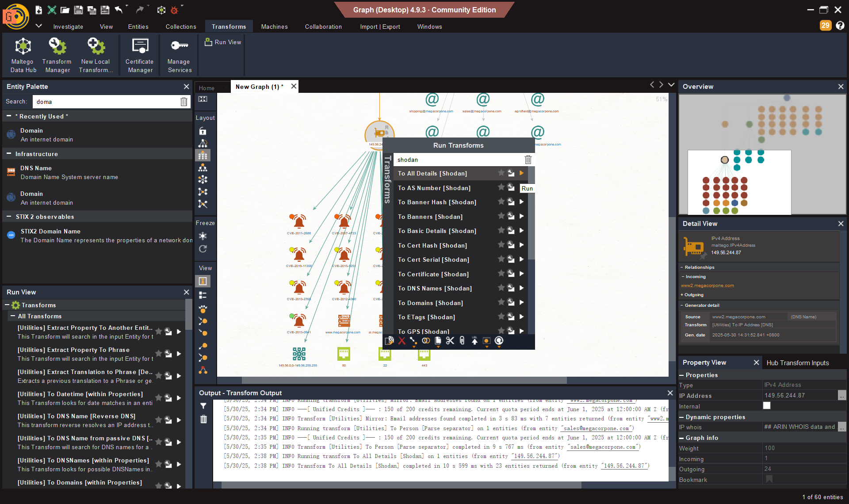Viewport: 849px width, 504px height.
Task: Click the Run Transforms list vertical scrollbar
Action: [532, 213]
